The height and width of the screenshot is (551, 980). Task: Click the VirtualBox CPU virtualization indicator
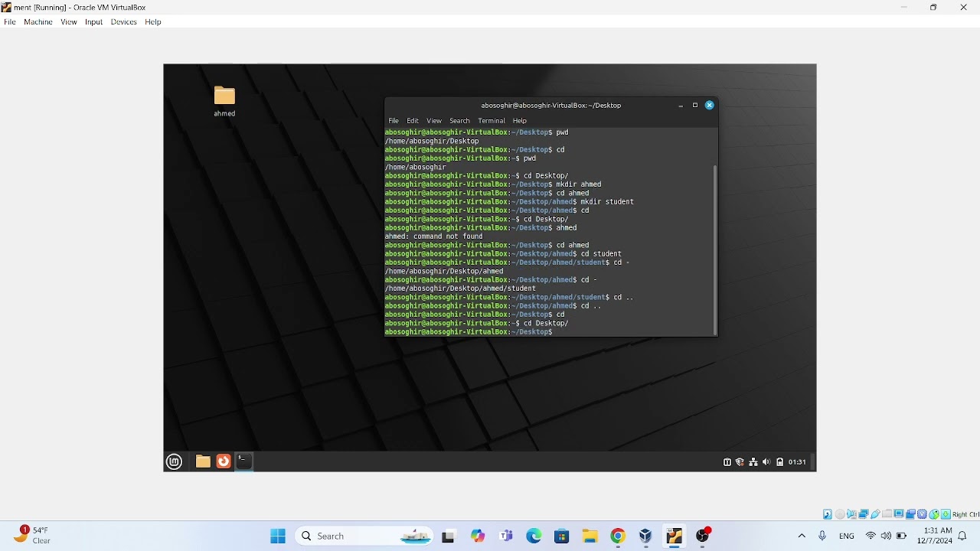click(x=922, y=514)
